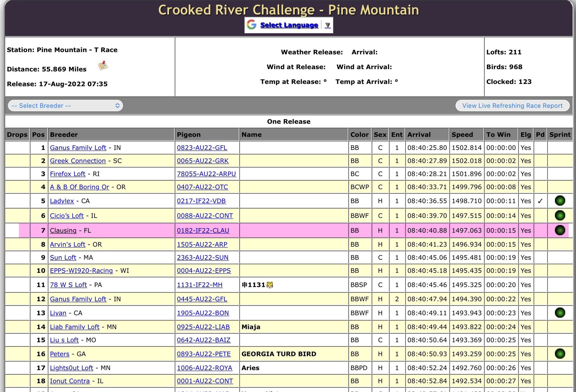Open pigeon 0445-AU22-GFL link
Viewport: 576px width, 392px height.
[202, 299]
